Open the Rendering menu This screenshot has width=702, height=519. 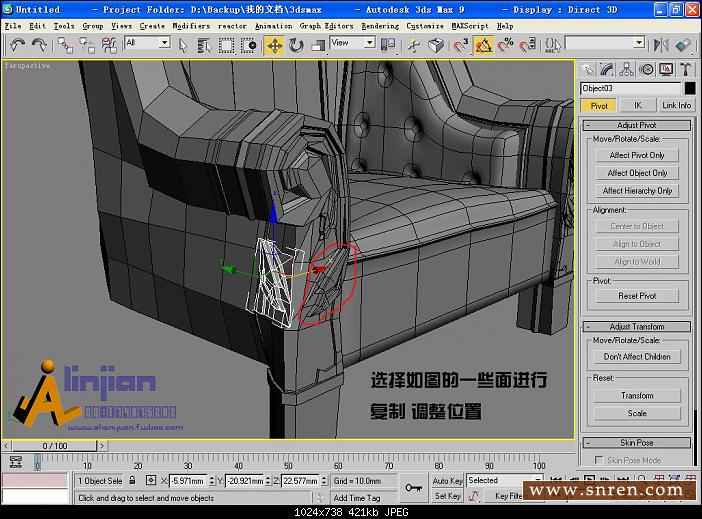click(380, 26)
